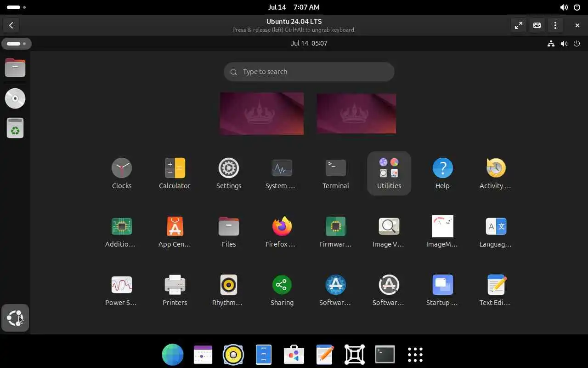
Task: Open the Language Support app
Action: (x=496, y=232)
